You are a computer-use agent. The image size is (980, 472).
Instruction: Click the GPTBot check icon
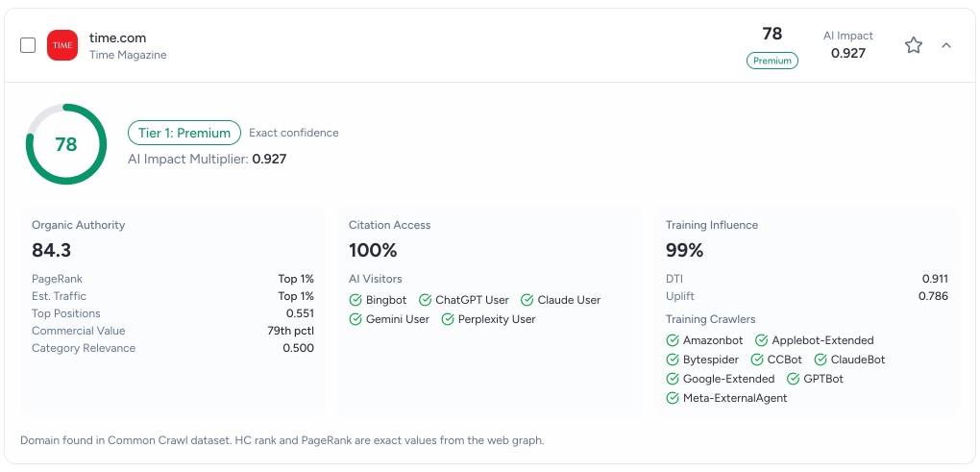click(793, 379)
